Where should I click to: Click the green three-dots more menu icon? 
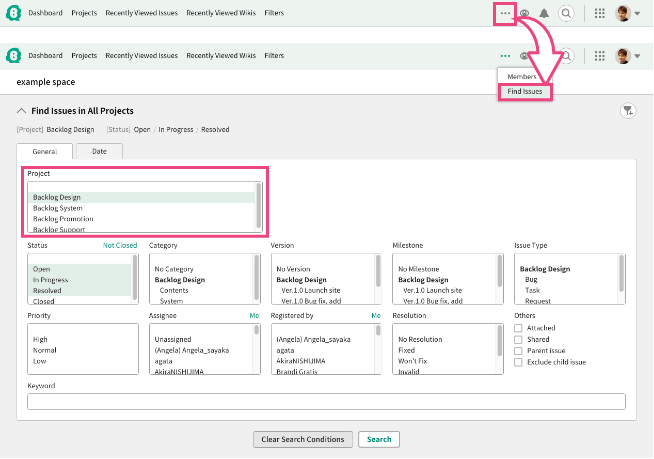point(505,55)
